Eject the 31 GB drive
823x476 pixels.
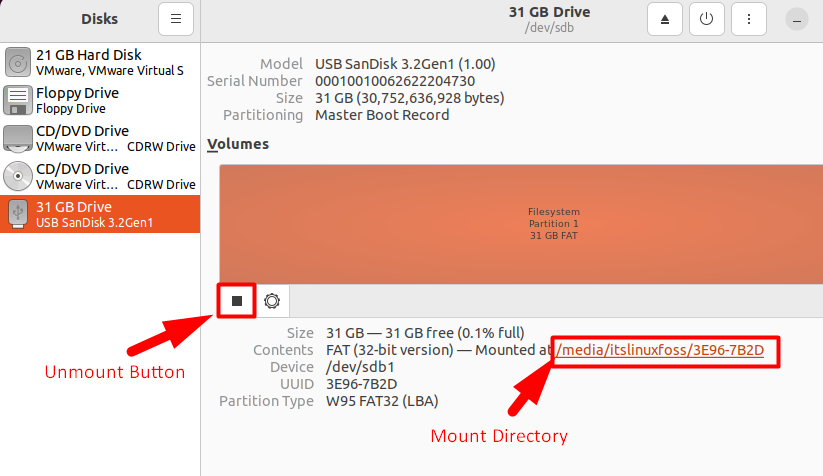click(x=665, y=19)
